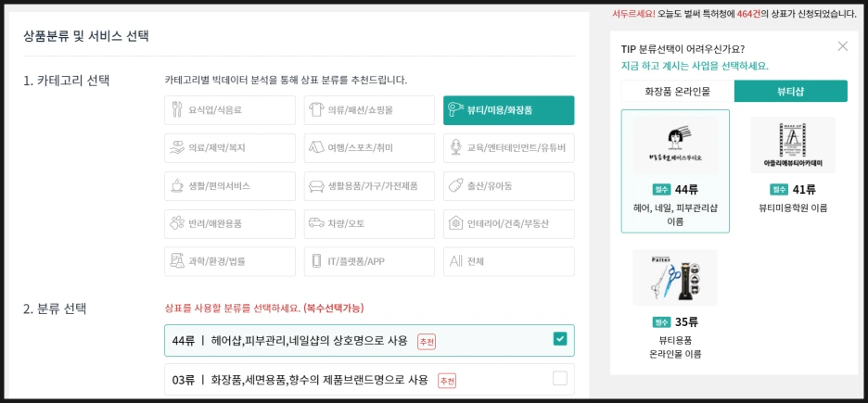Select the 생활/편의서비스 category
Viewport: 868px width, 403px height.
click(230, 185)
